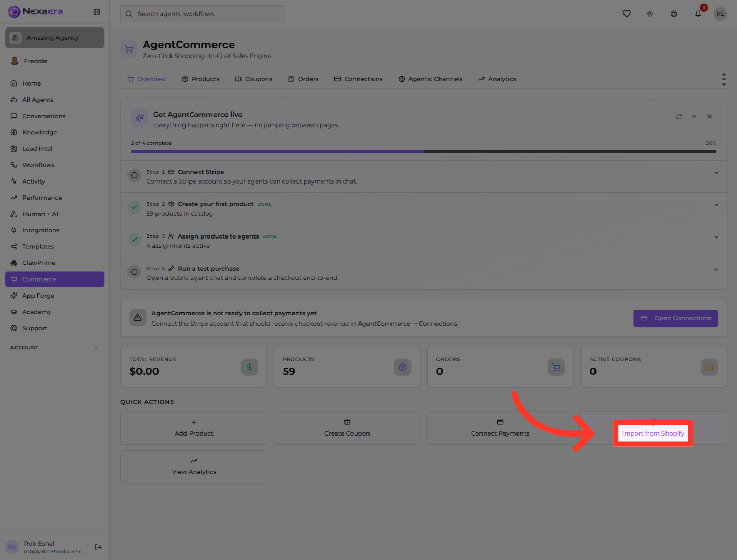Click the dollar icon in Total Revenue card
The width and height of the screenshot is (737, 560).
(249, 367)
